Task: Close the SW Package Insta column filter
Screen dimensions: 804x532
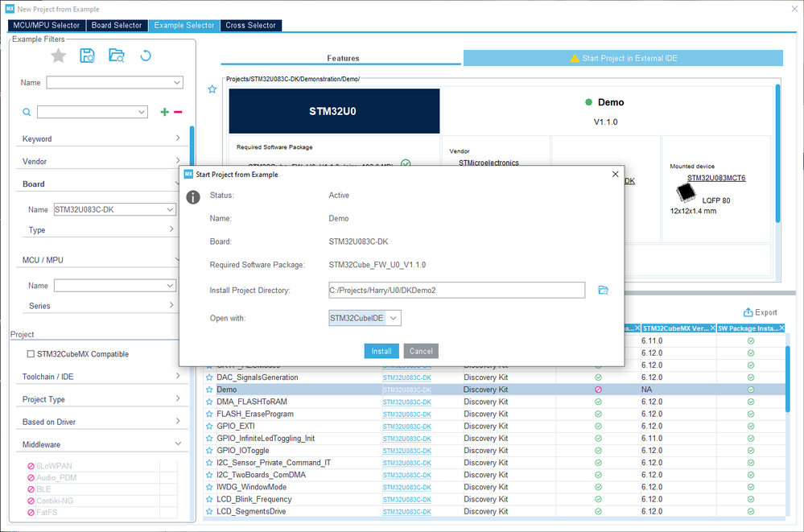Action: click(782, 328)
